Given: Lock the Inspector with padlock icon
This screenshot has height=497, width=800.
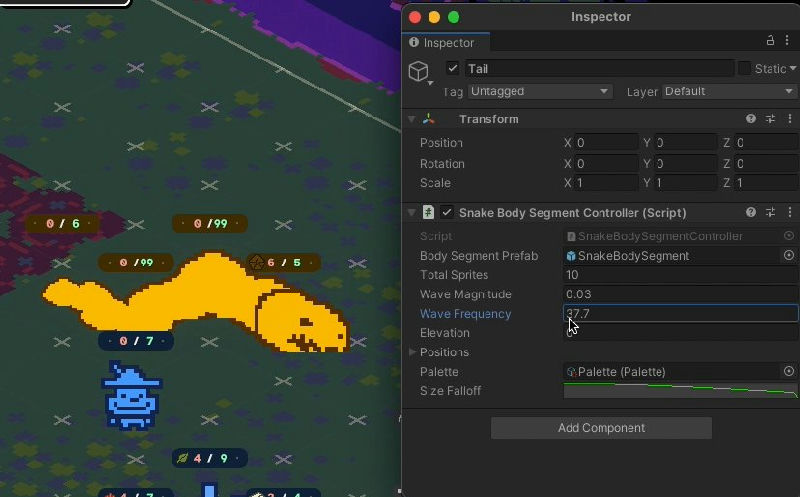Looking at the screenshot, I should (x=770, y=40).
